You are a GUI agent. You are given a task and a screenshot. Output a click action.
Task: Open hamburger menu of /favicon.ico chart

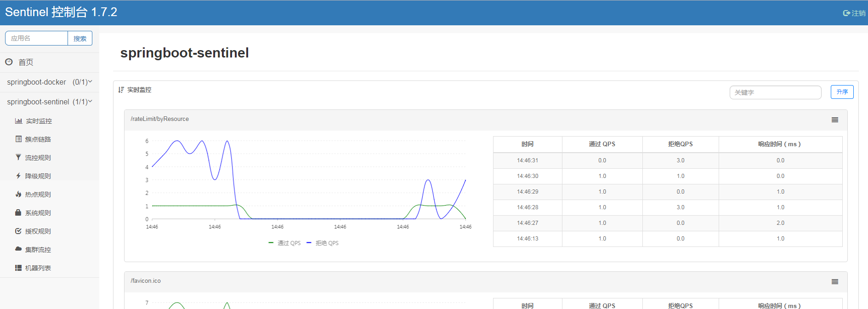pyautogui.click(x=835, y=281)
